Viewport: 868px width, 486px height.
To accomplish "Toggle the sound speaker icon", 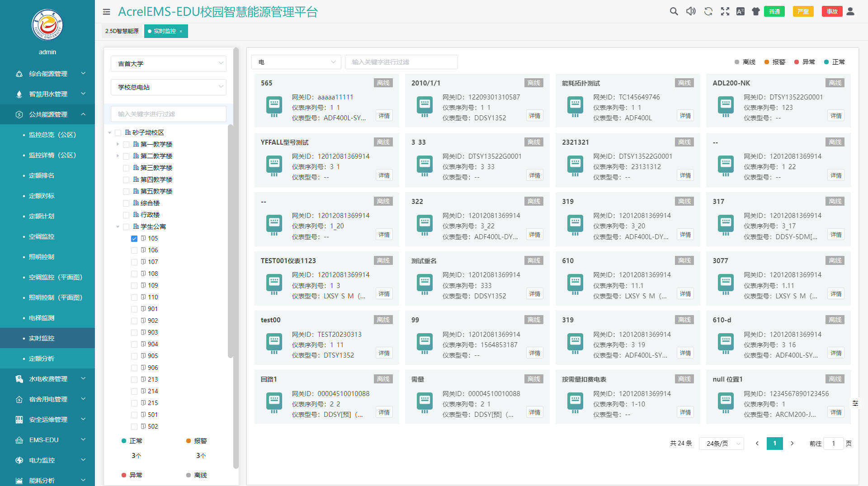I will (x=691, y=11).
